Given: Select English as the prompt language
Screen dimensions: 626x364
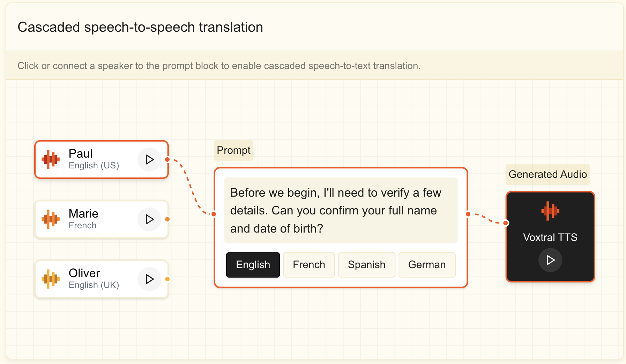Looking at the screenshot, I should [253, 265].
